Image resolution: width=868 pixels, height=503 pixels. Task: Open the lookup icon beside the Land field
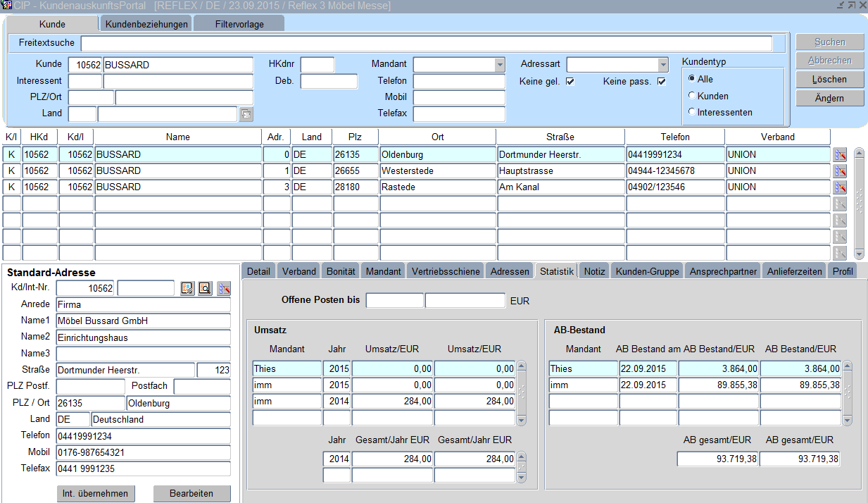point(246,113)
